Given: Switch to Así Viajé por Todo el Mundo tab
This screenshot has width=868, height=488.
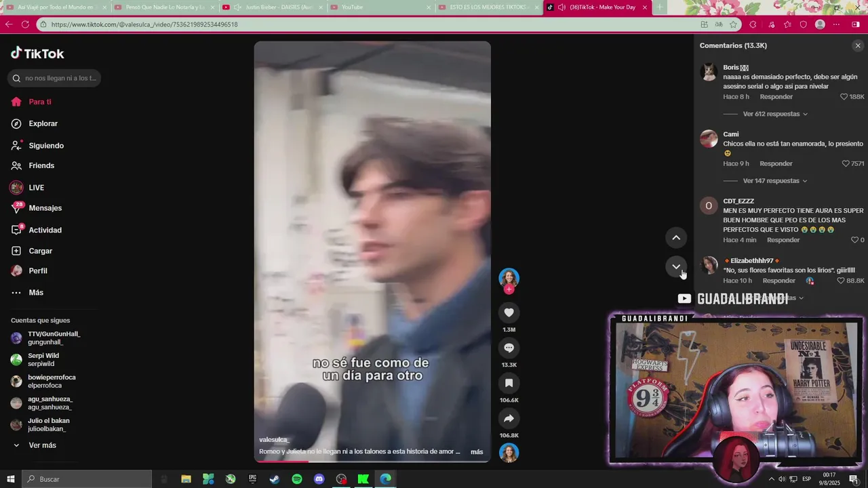Looking at the screenshot, I should pyautogui.click(x=56, y=7).
